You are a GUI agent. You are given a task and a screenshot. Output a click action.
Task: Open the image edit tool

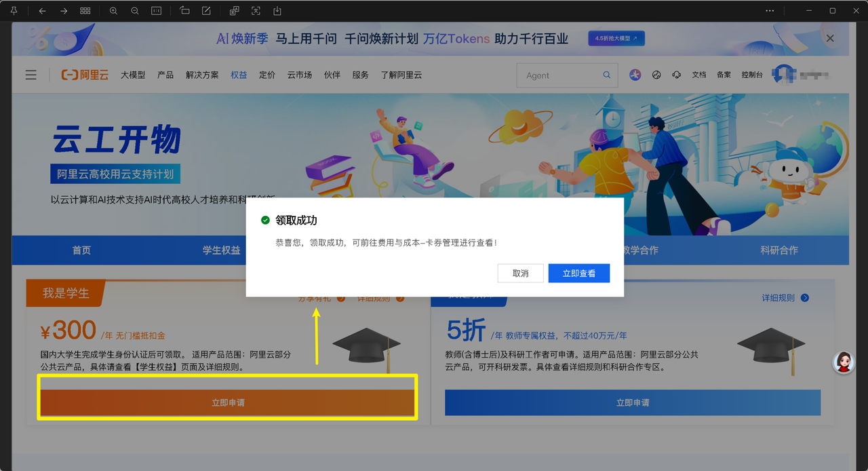pos(206,11)
